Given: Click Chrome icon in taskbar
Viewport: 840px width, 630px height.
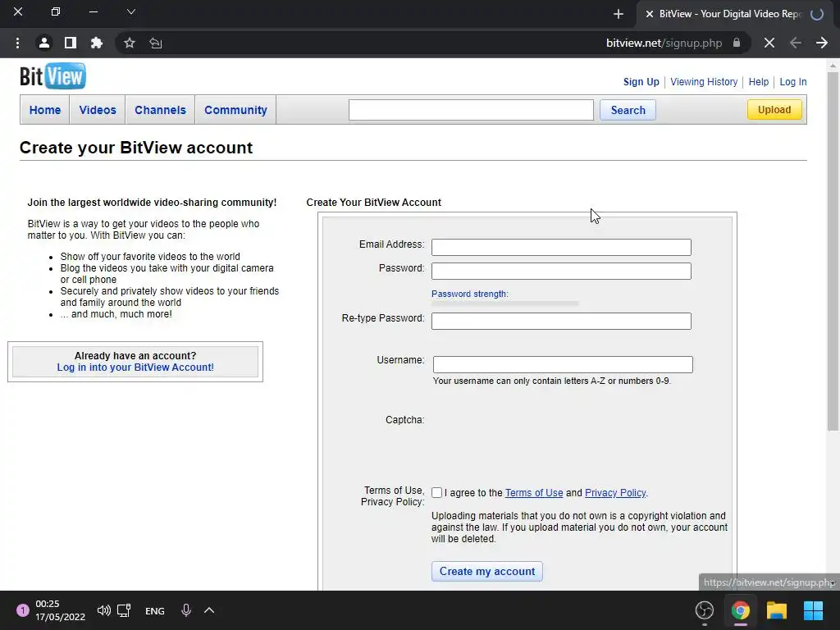Looking at the screenshot, I should coord(741,610).
